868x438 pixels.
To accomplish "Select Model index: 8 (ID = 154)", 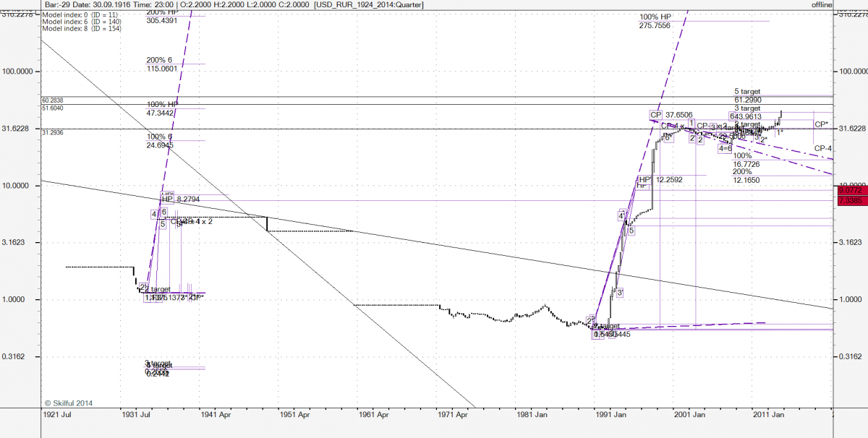I will (82, 29).
